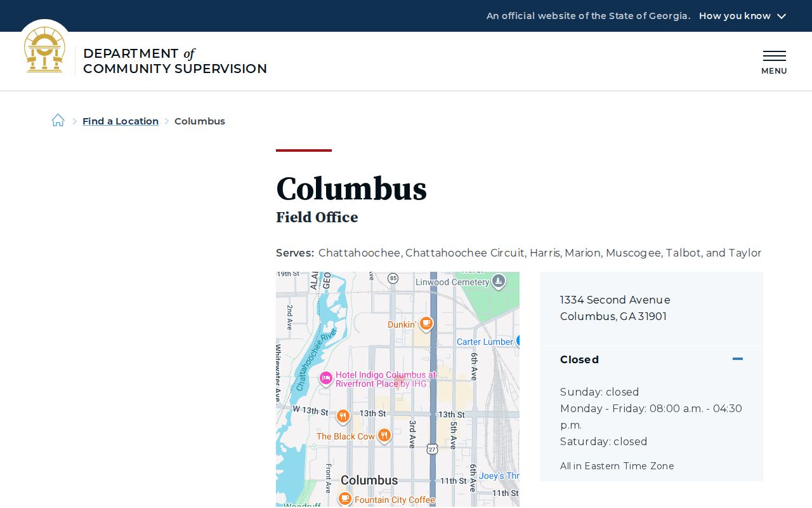
Task: Go to the home breadcrumb icon
Action: point(58,120)
